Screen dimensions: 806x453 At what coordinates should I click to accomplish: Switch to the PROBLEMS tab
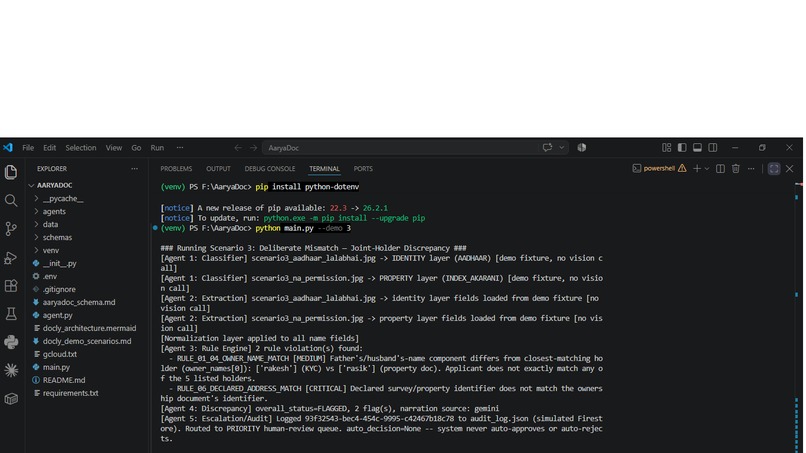click(176, 169)
